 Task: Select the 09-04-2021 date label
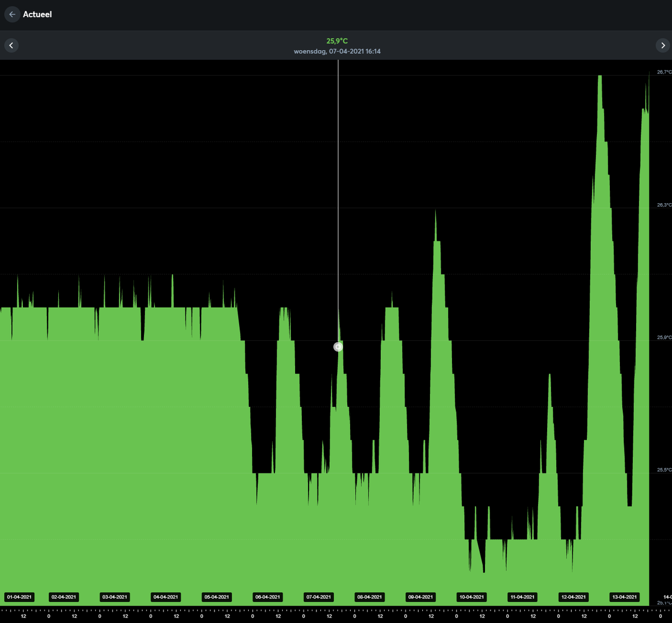click(421, 597)
